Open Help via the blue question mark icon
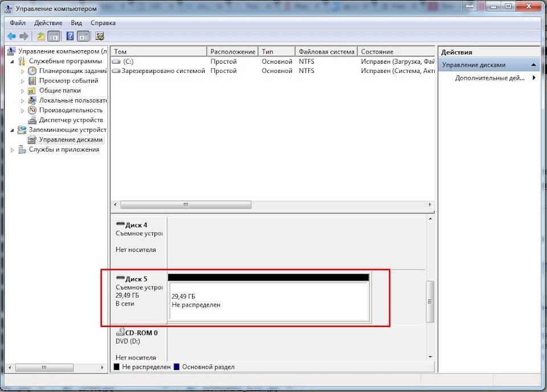Image resolution: width=547 pixels, height=392 pixels. (70, 36)
